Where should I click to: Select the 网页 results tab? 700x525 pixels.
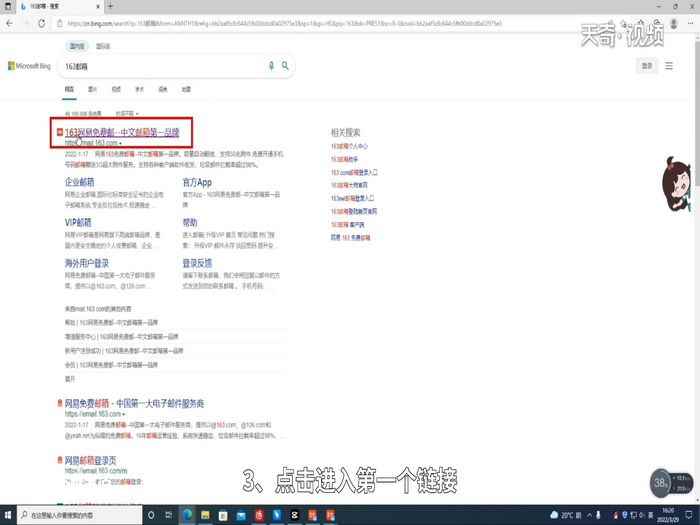tap(69, 89)
